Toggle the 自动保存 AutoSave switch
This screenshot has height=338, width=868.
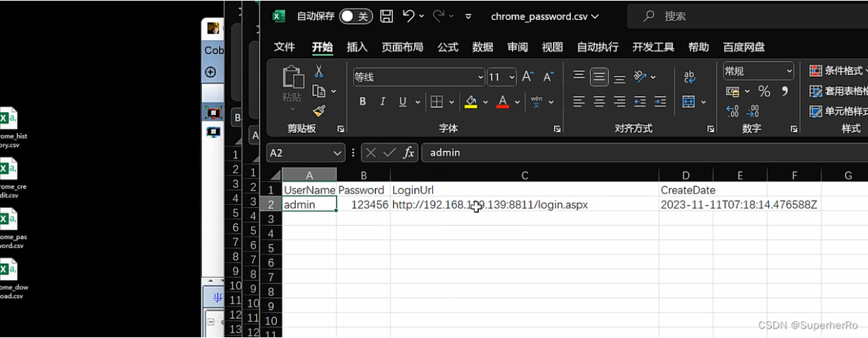pos(356,16)
